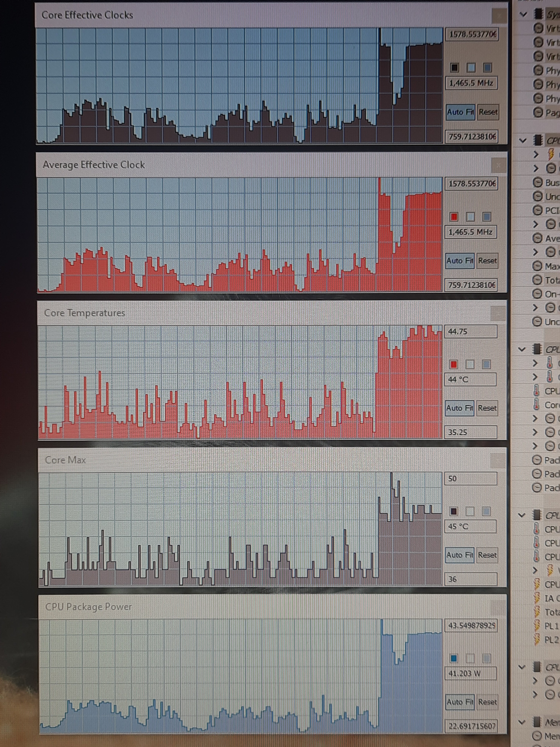Click the clock gauge icon beside Bus row
Image resolution: width=560 pixels, height=747 pixels.
[537, 183]
